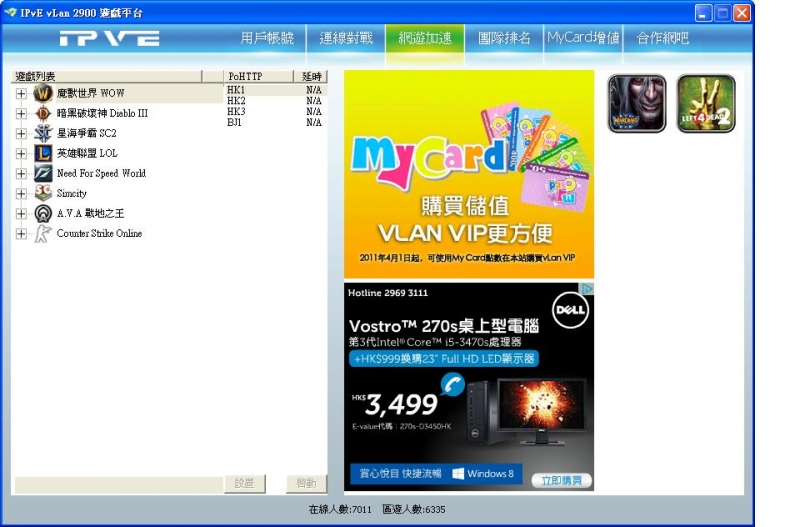This screenshot has height=527, width=800.
Task: Click the 立即購買 button in Dell ad
Action: pyautogui.click(x=561, y=481)
